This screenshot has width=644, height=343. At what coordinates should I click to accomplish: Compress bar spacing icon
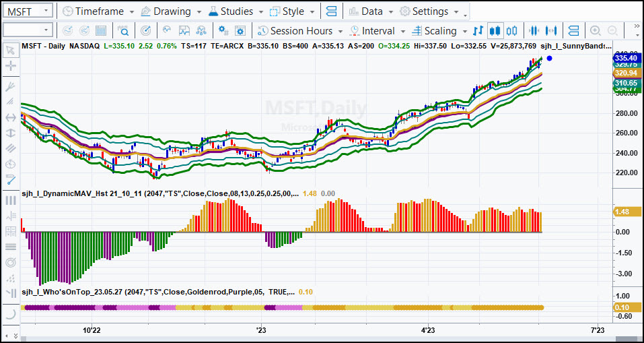534,31
